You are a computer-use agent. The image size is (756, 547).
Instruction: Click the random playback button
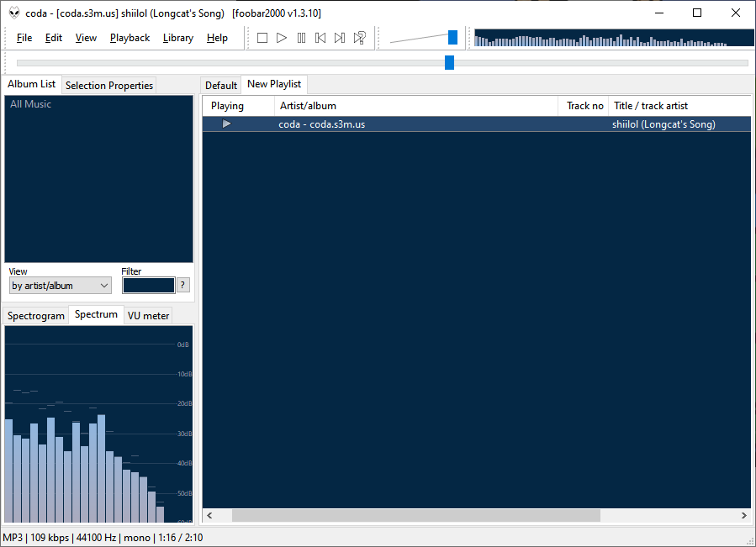tap(360, 38)
